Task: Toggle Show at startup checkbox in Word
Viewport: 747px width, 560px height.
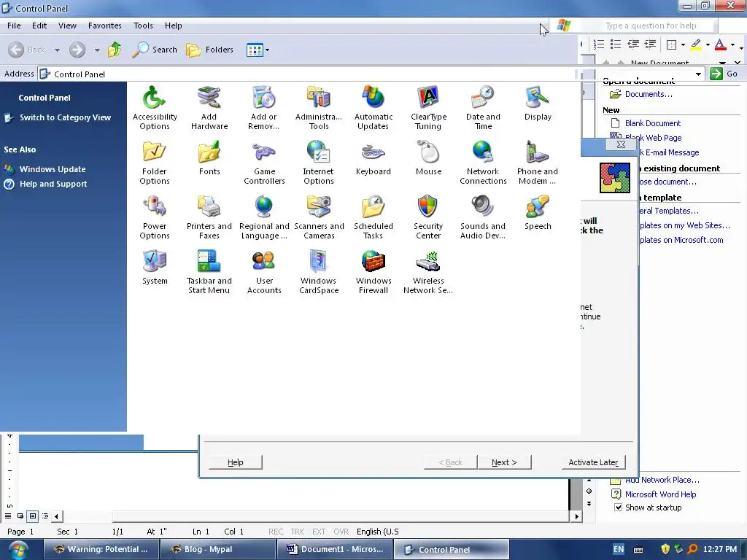Action: (618, 507)
